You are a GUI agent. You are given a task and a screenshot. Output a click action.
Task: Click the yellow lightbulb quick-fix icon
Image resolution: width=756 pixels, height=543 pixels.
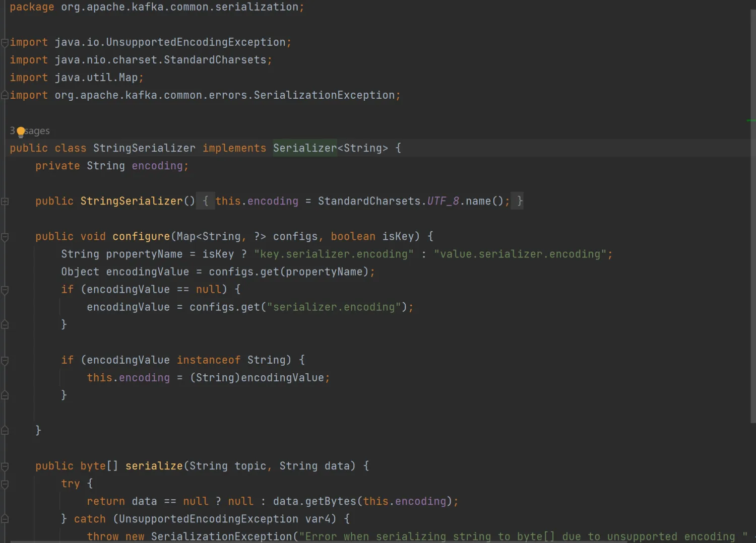pyautogui.click(x=21, y=132)
